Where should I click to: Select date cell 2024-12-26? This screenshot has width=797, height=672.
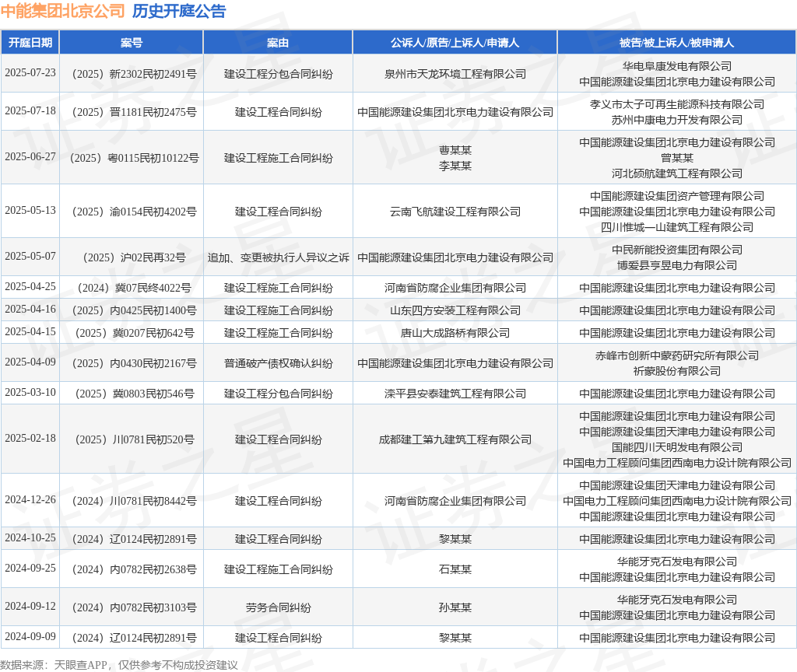coord(30,499)
